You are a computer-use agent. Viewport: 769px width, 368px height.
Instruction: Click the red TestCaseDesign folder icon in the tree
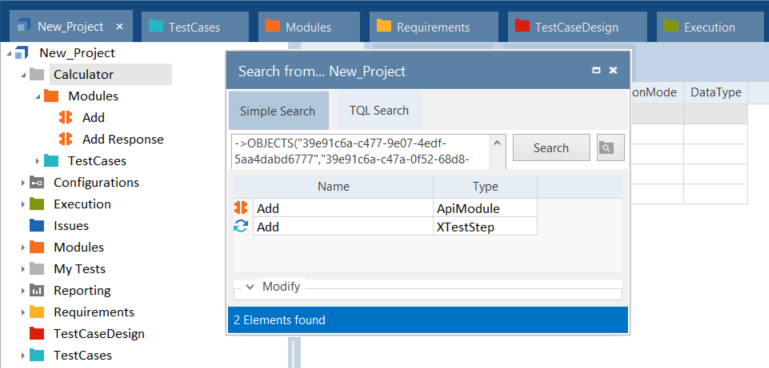[x=37, y=333]
